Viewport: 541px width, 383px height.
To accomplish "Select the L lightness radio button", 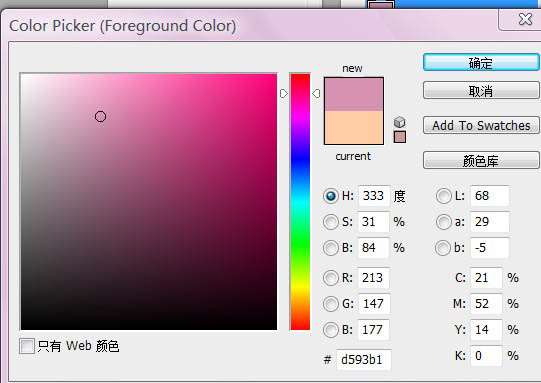I will pos(443,196).
